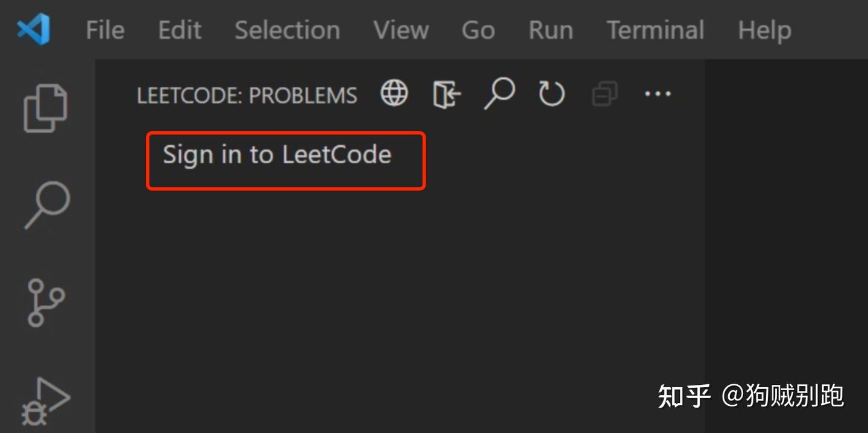Open the Terminal menu
Image resolution: width=868 pixels, height=433 pixels.
[x=655, y=30]
